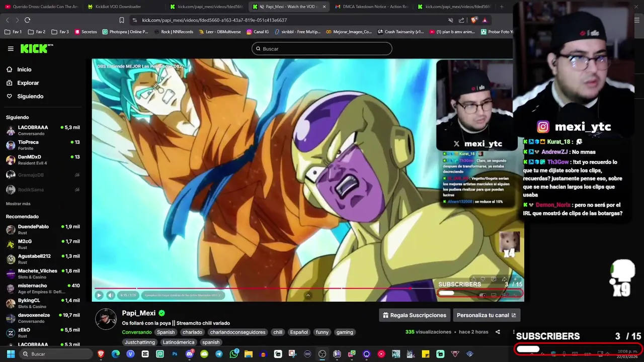Open GramajoDB offline channel

pos(43,174)
